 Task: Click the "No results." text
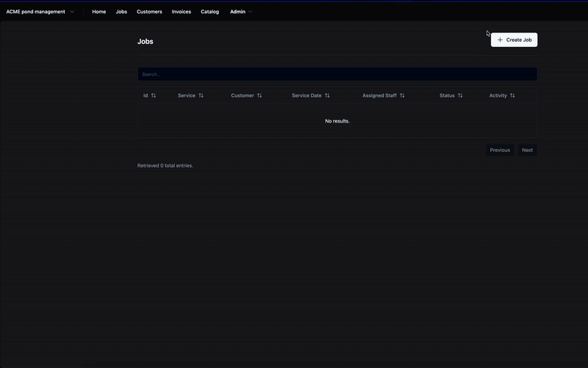pos(337,121)
